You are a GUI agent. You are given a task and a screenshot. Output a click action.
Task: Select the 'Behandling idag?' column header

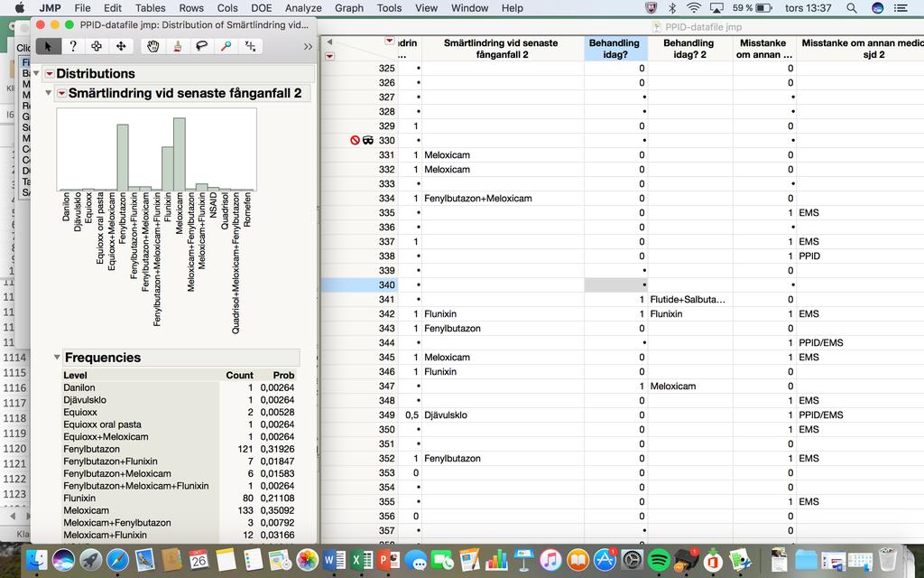(615, 49)
